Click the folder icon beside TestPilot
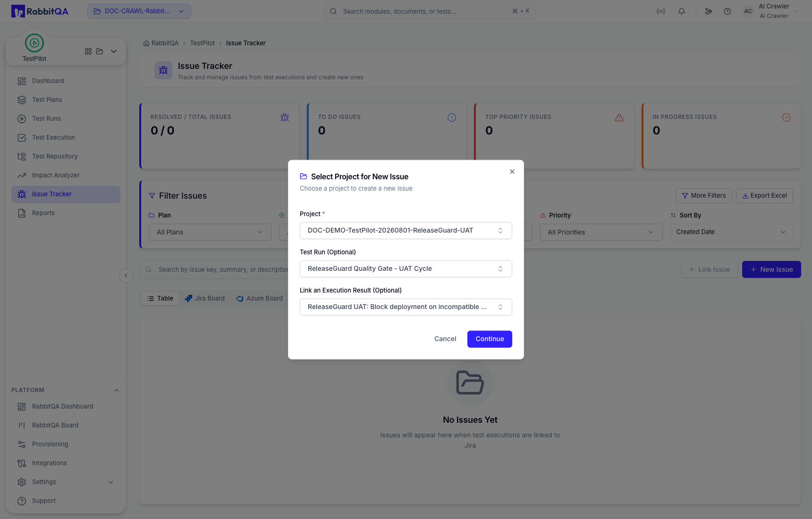The image size is (812, 519). click(100, 51)
